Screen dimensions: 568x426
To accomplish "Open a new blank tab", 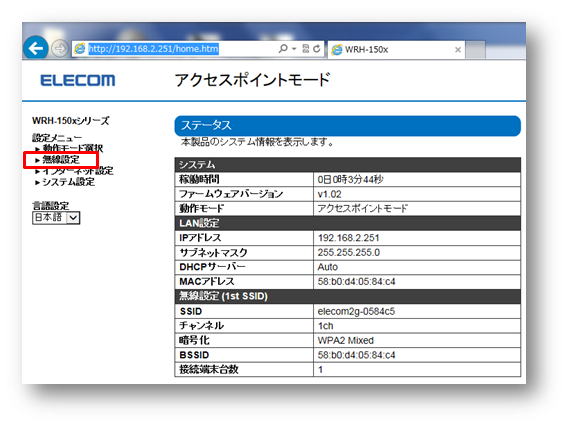I will (475, 50).
